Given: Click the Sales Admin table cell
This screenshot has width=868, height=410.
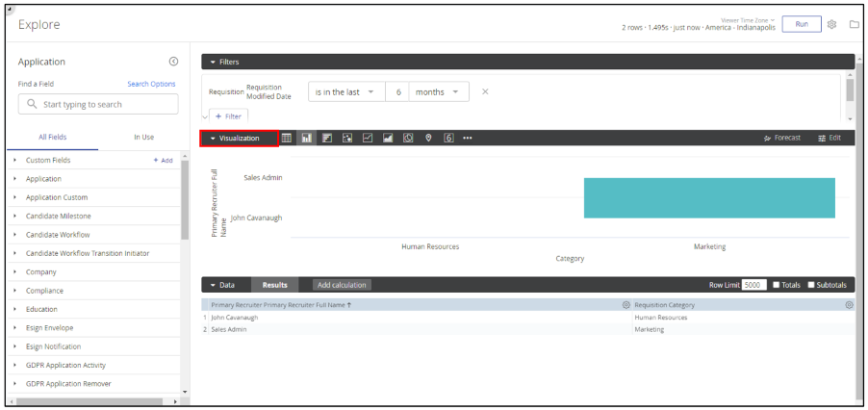Looking at the screenshot, I should 229,329.
